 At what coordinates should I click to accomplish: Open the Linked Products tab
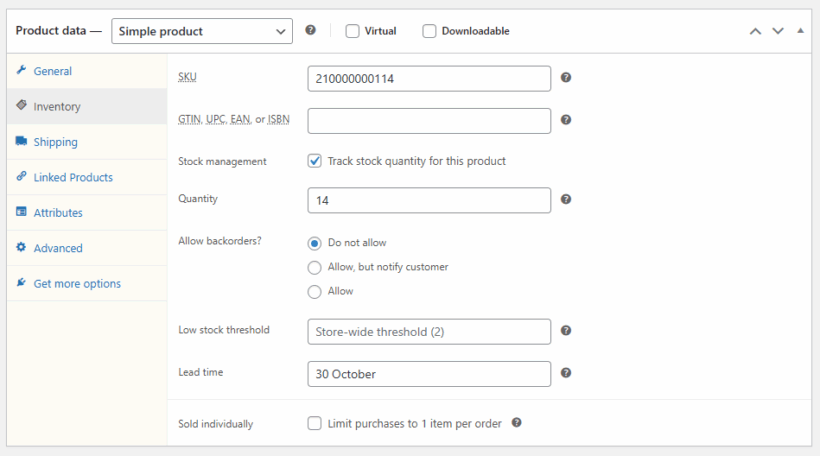(x=72, y=177)
